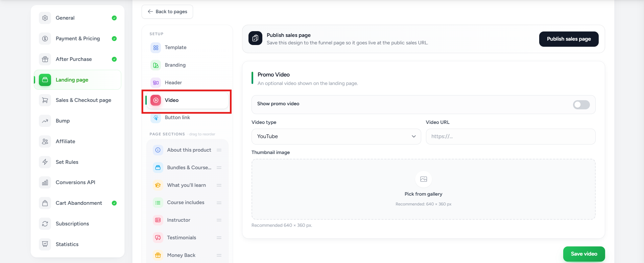Viewport: 644px width, 263px height.
Task: Click the Publish sales page button
Action: tap(569, 39)
